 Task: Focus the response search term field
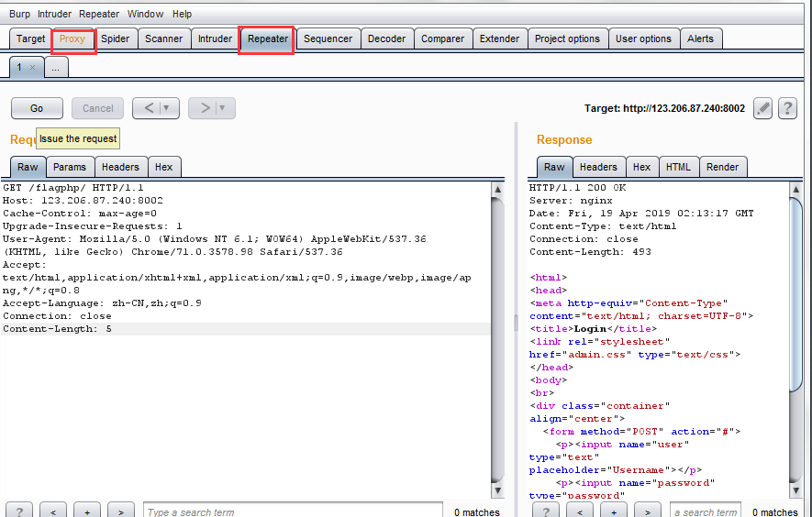pos(706,511)
